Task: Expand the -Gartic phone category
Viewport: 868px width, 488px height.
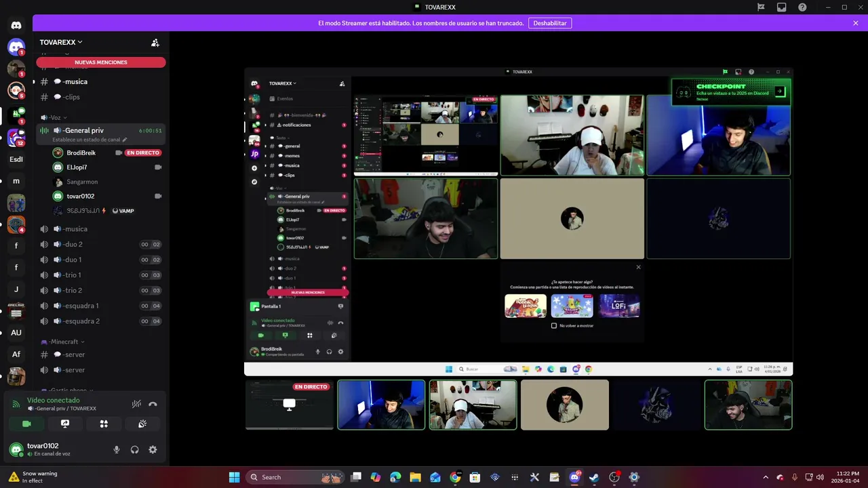Action: tap(66, 390)
